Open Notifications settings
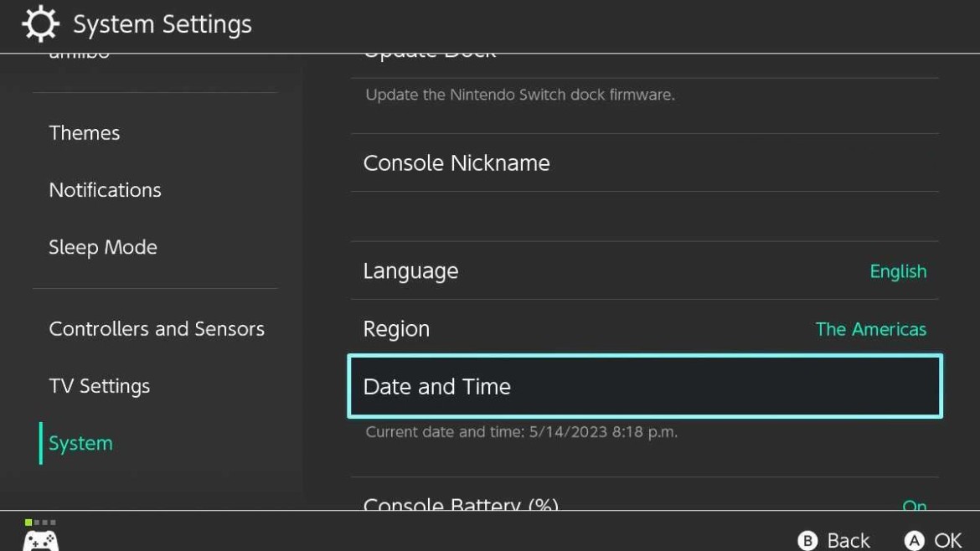The width and height of the screenshot is (980, 551). pos(105,189)
